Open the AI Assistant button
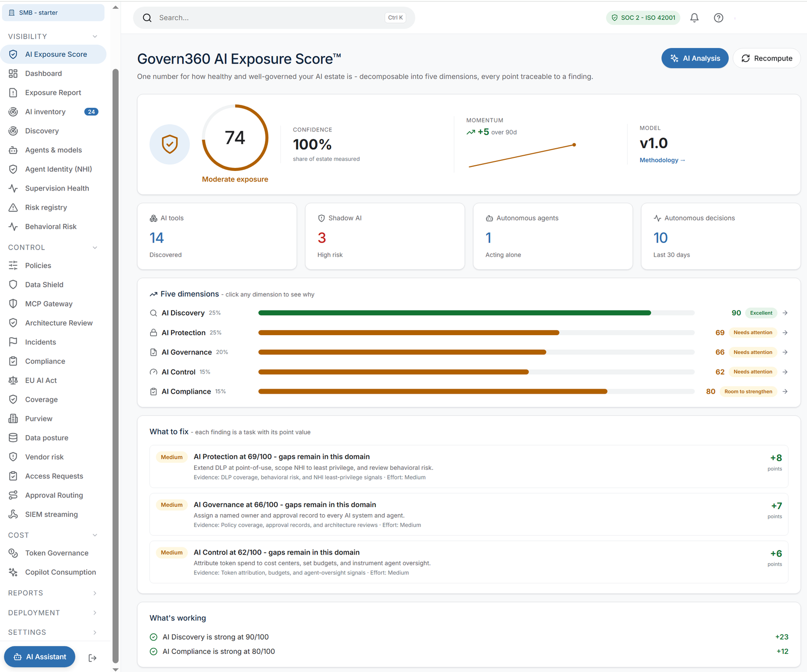807x672 pixels. 40,657
